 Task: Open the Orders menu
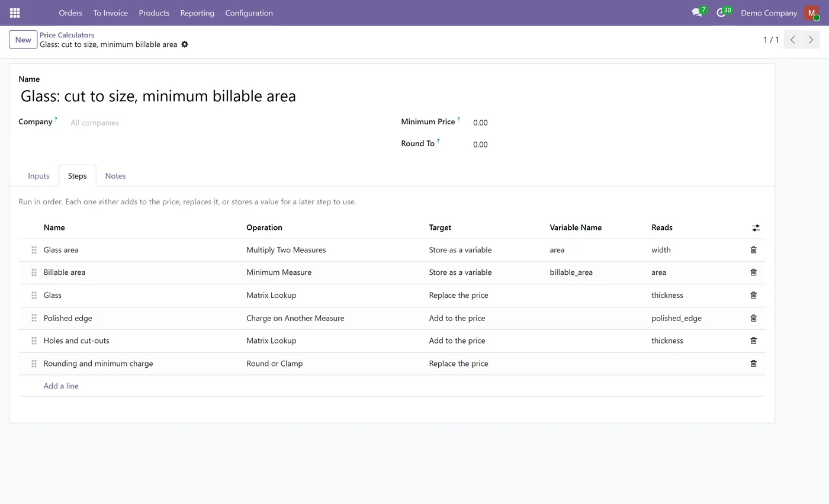[70, 12]
